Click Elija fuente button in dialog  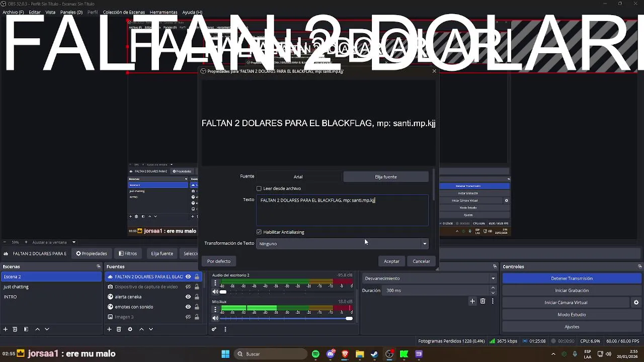[386, 176]
